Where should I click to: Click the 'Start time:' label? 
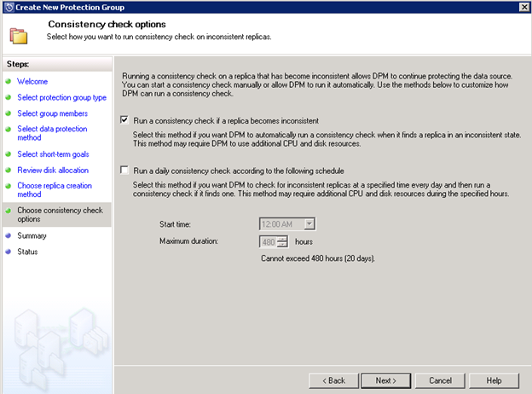[175, 224]
